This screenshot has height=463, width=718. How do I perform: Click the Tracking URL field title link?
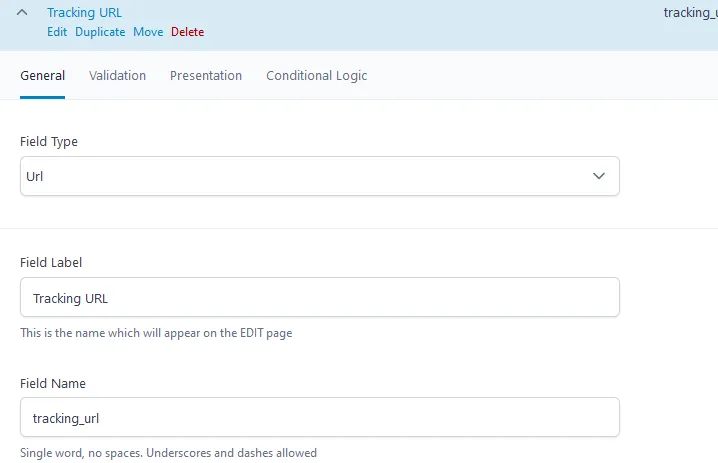point(84,13)
